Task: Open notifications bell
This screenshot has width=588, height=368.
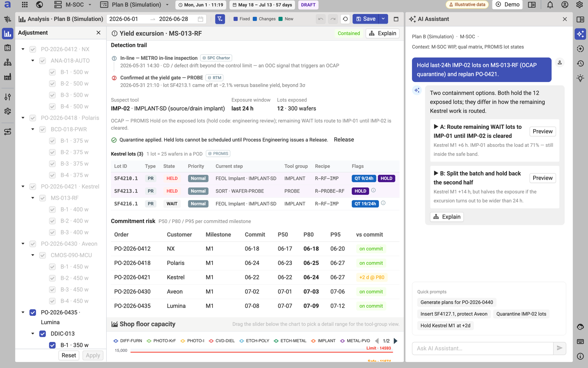Action: (550, 5)
